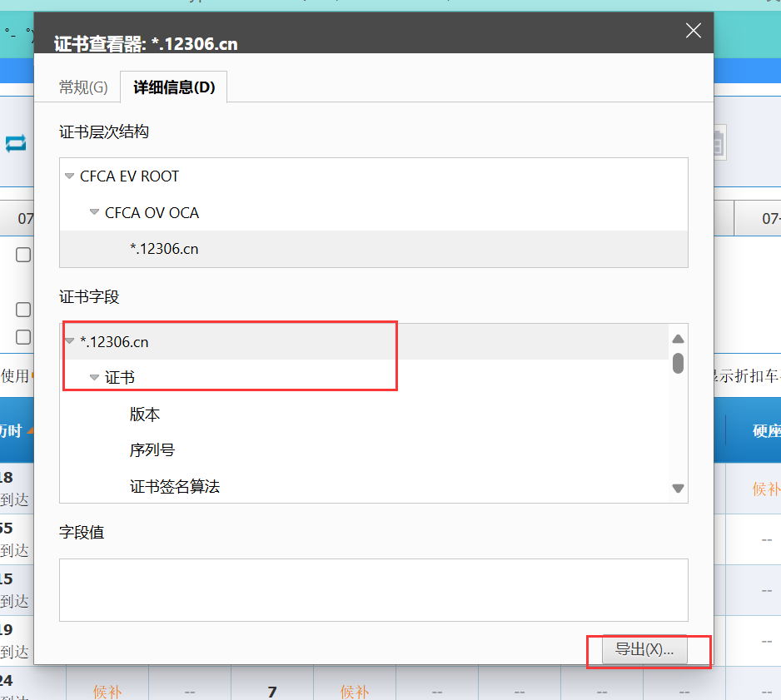Switch to the 常规(G) tab
The width and height of the screenshot is (781, 700).
click(x=83, y=87)
